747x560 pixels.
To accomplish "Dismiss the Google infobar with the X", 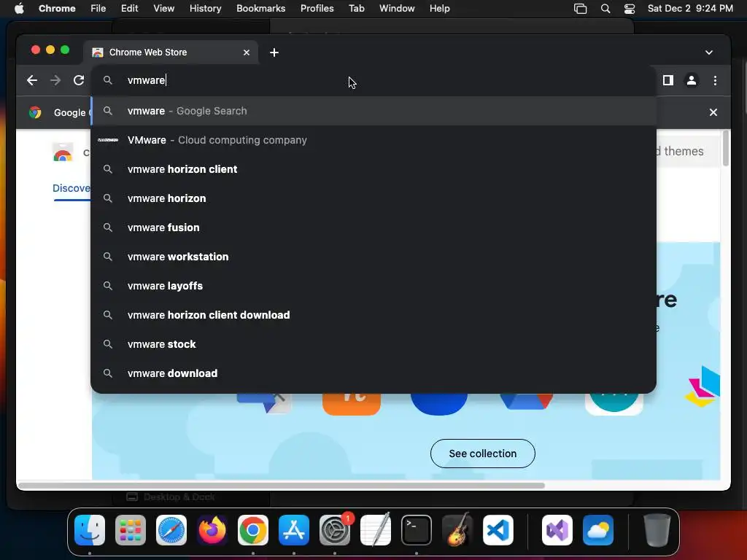I will point(713,112).
